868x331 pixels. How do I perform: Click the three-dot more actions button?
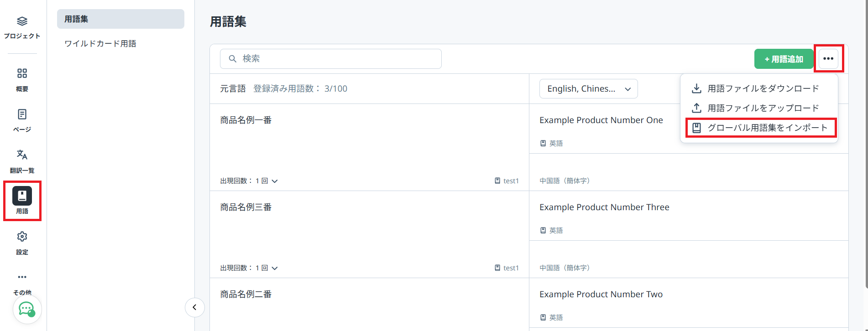click(828, 59)
